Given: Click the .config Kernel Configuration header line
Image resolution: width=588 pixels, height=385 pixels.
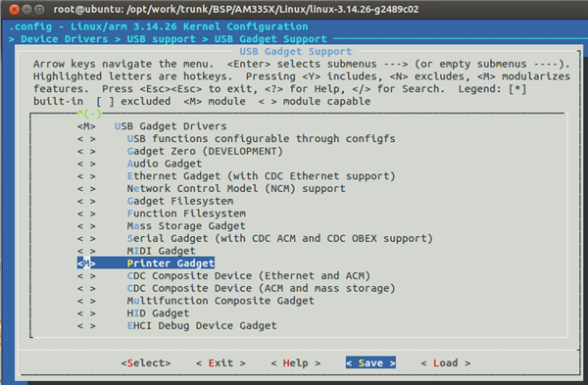Looking at the screenshot, I should click(158, 26).
